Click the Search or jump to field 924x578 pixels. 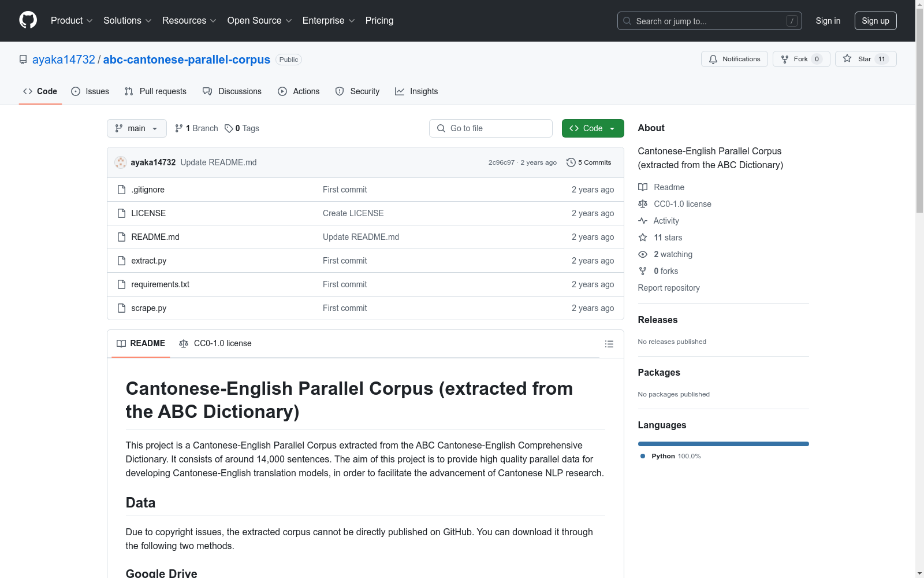pyautogui.click(x=710, y=21)
